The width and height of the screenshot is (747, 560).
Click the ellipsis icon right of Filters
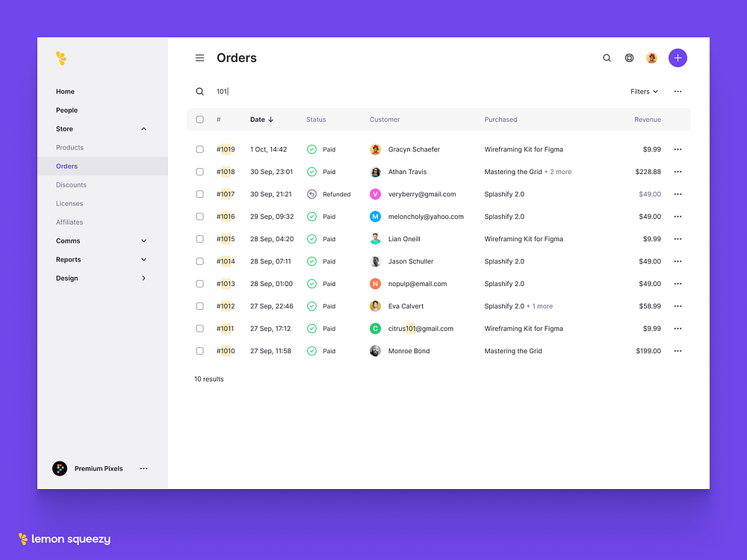[x=678, y=91]
